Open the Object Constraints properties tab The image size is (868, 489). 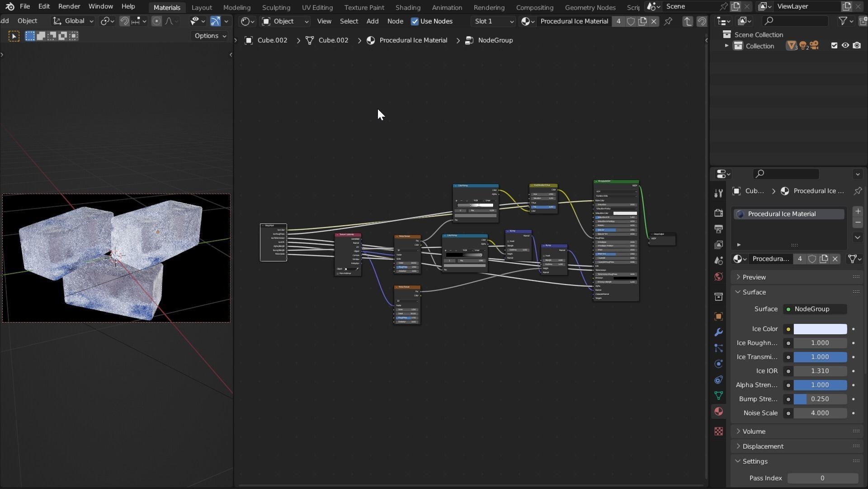click(x=718, y=380)
